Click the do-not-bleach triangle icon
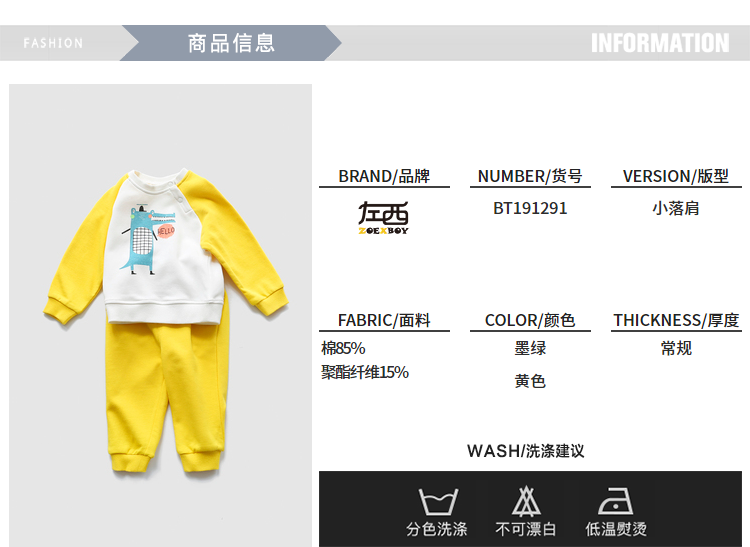The width and height of the screenshot is (750, 547). point(526,502)
